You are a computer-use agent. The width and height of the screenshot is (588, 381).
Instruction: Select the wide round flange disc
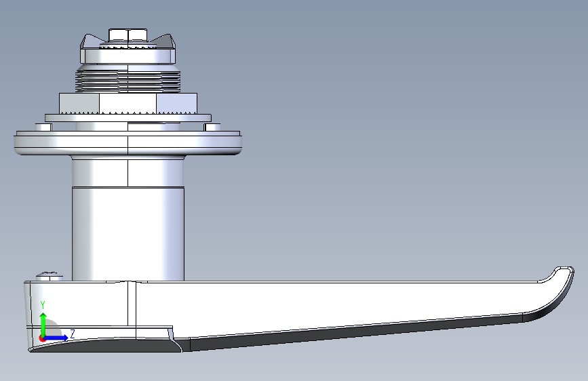pyautogui.click(x=128, y=143)
